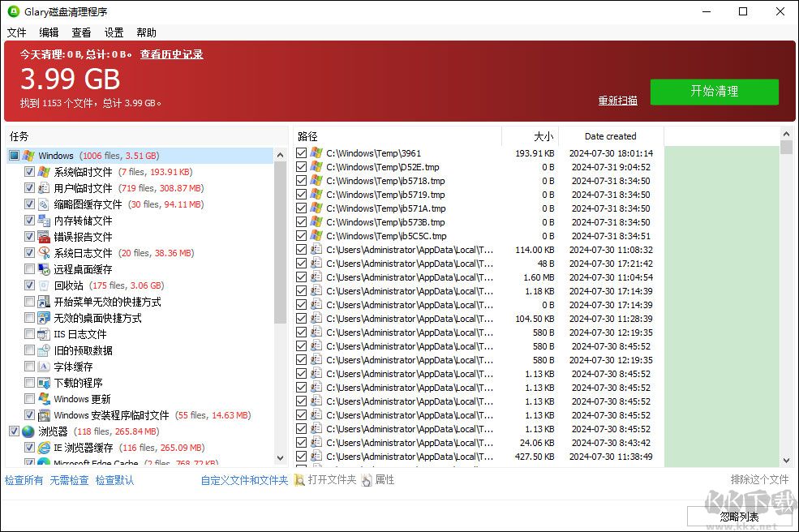
Task: Click the 字体缓存 icon
Action: point(45,367)
